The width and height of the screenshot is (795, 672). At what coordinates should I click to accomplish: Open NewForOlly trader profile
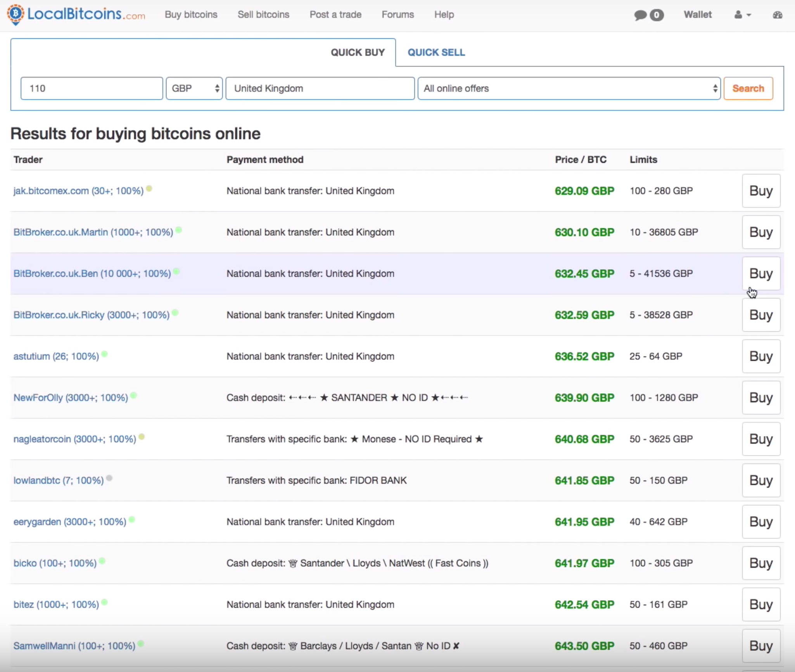(x=71, y=398)
